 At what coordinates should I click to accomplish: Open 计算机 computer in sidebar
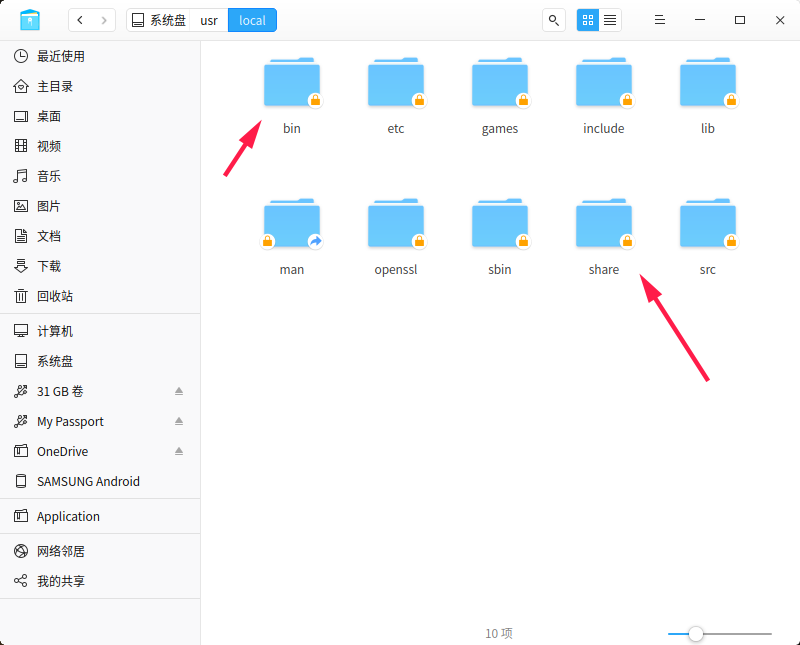(x=100, y=331)
